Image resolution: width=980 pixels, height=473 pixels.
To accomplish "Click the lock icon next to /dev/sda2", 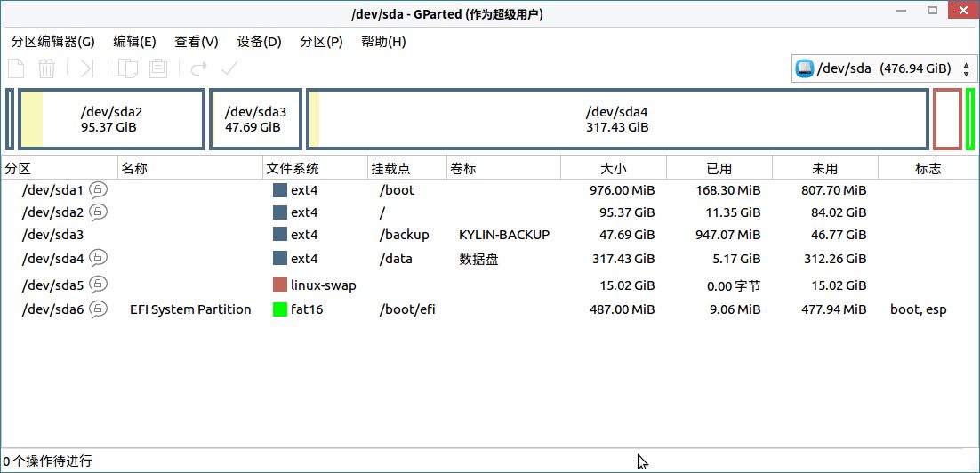I will tap(98, 212).
